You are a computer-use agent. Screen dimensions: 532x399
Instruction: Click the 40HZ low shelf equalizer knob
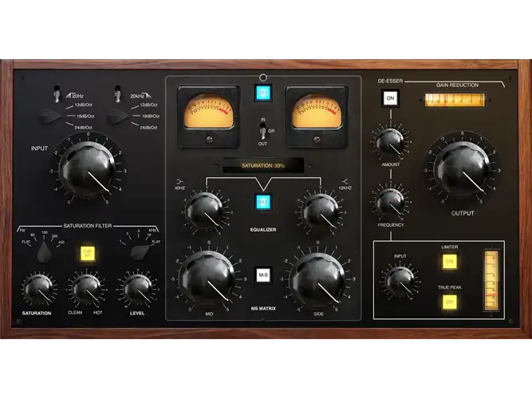click(205, 212)
